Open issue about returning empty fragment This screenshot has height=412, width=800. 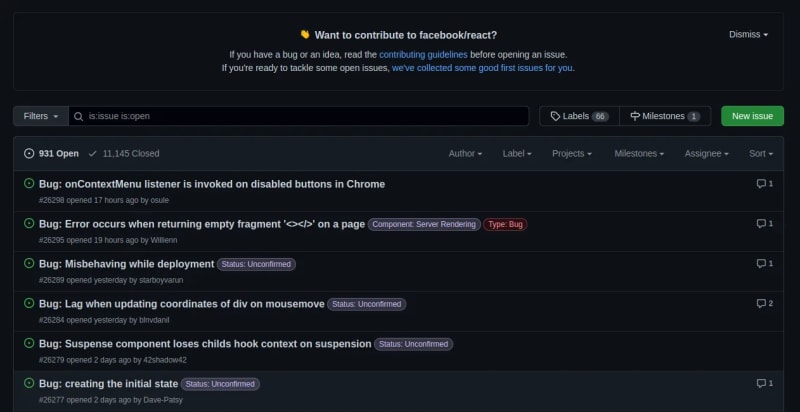pos(202,224)
